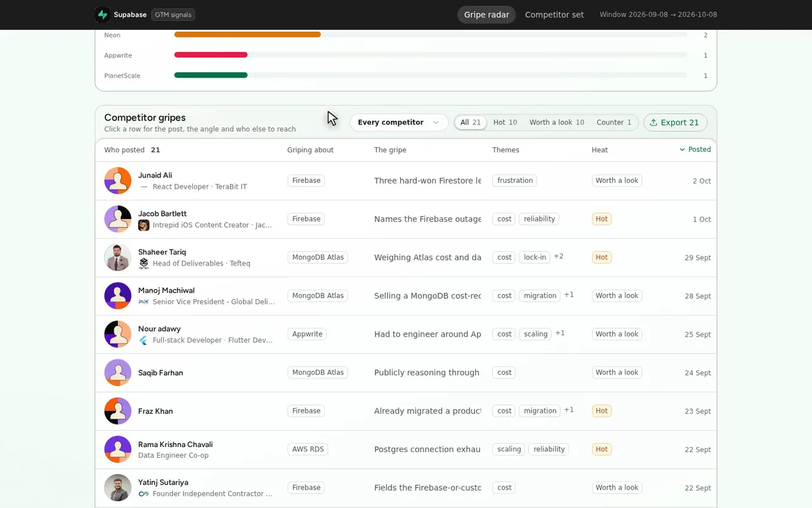Select Manoj Machiwal's avatar
Viewport: 812px width, 508px height.
pyautogui.click(x=118, y=296)
